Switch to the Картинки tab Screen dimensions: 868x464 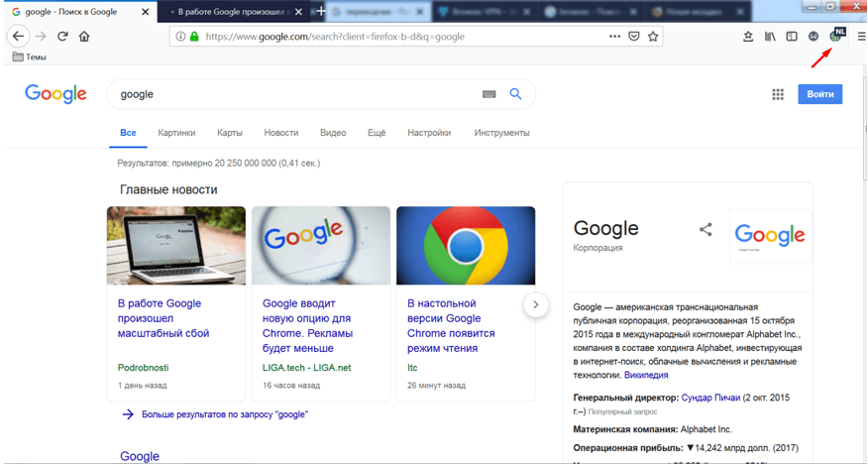pyautogui.click(x=176, y=133)
